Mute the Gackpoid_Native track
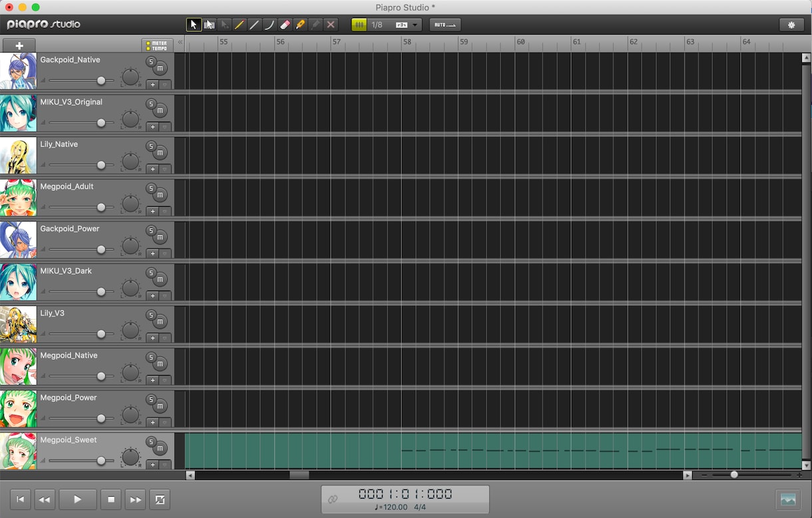 (x=160, y=68)
